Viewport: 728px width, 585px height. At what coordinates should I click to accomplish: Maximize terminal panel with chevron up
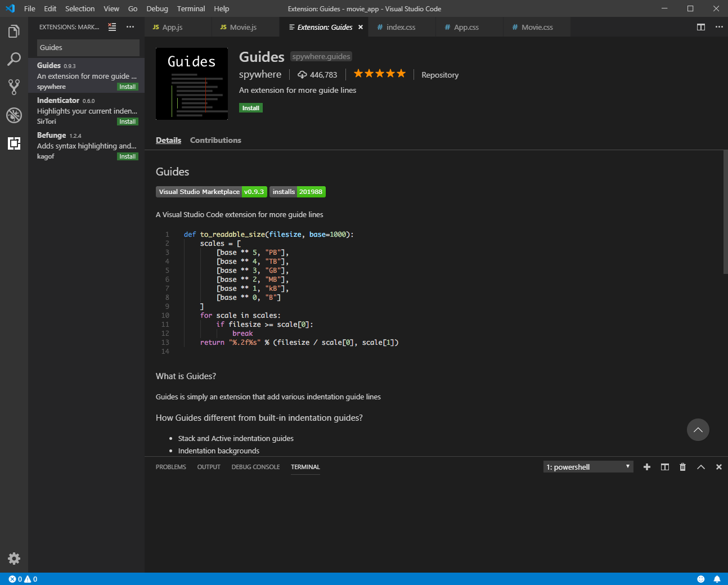[701, 467]
